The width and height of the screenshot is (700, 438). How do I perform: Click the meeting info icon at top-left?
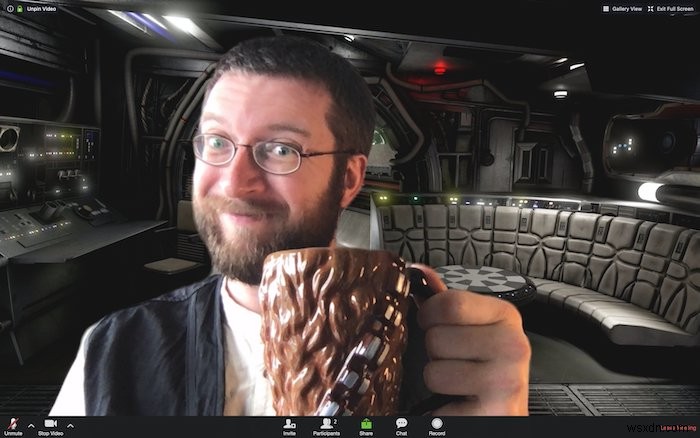point(9,8)
